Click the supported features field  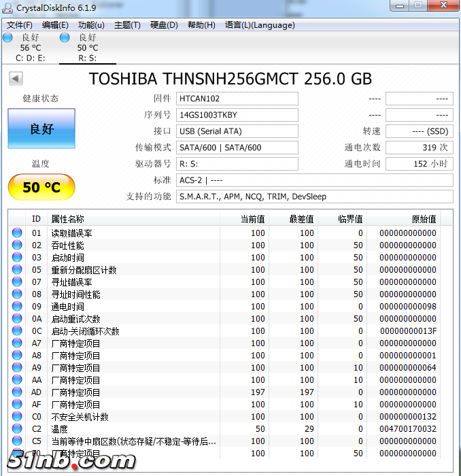pos(315,197)
